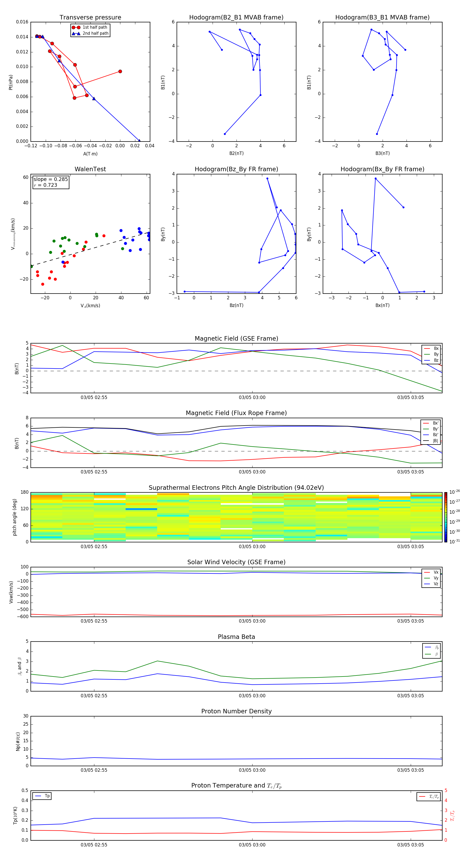Click the 'B2(nT)' x-axis label
This screenshot has width=473, height=868.
point(236,153)
